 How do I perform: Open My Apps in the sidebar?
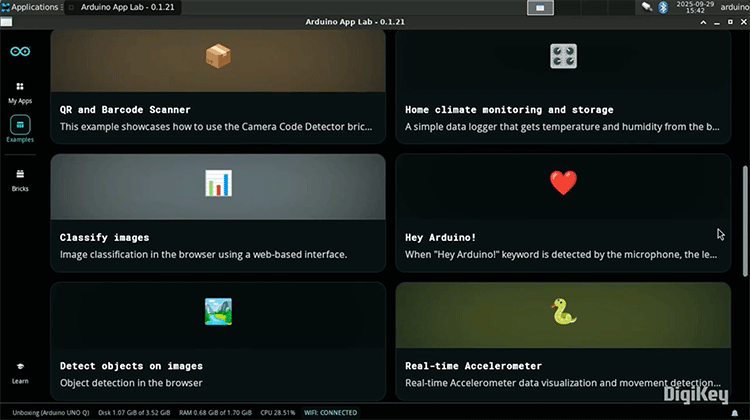(x=20, y=93)
